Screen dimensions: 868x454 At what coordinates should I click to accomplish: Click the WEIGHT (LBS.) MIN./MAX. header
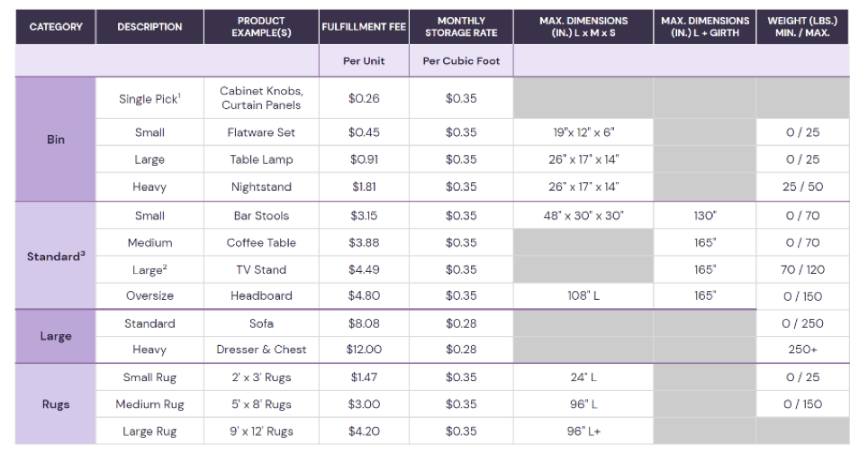pyautogui.click(x=801, y=27)
